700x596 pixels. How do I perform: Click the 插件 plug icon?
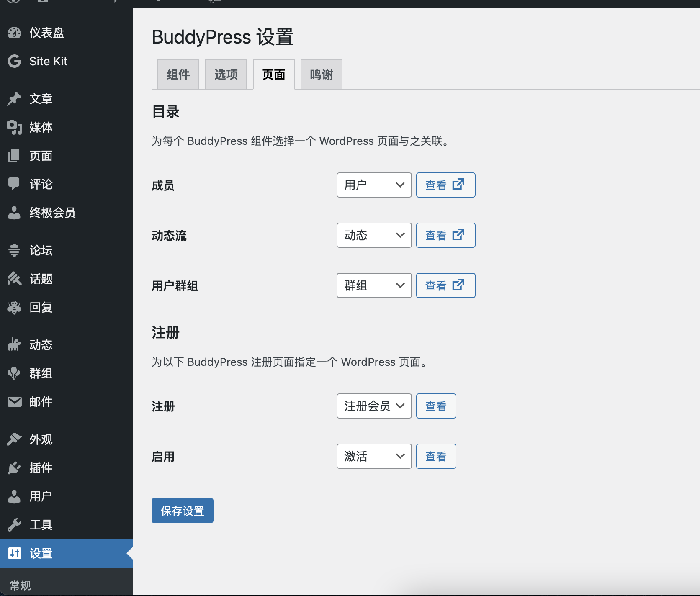tap(14, 468)
